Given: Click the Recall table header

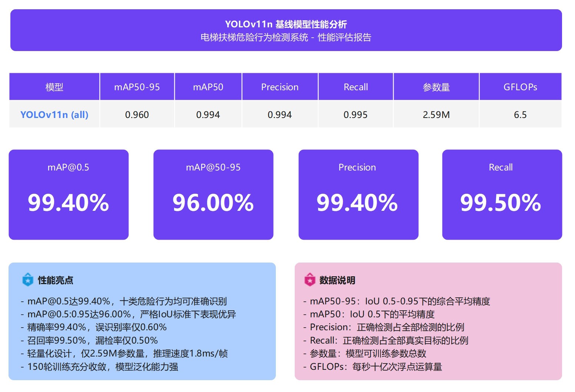Looking at the screenshot, I should (x=356, y=87).
